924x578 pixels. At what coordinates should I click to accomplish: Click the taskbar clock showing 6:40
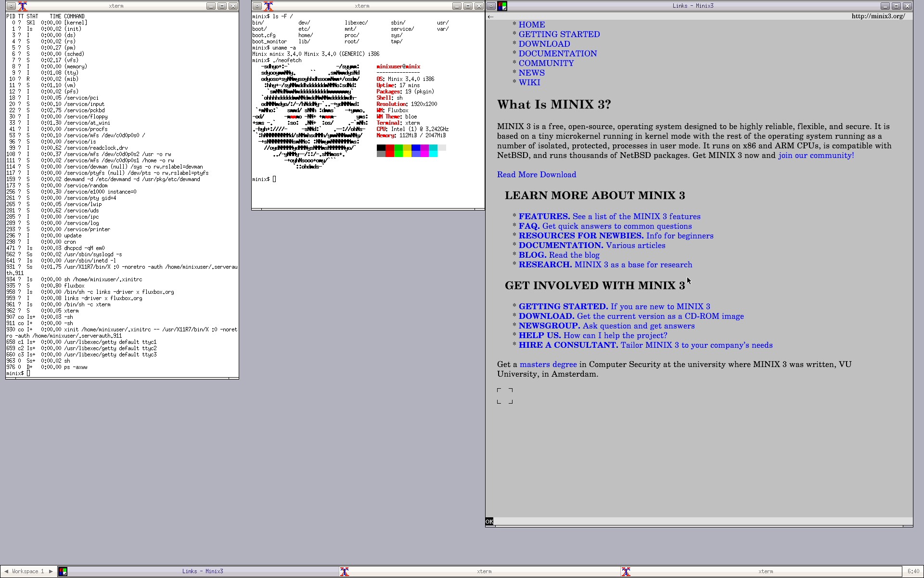[913, 571]
